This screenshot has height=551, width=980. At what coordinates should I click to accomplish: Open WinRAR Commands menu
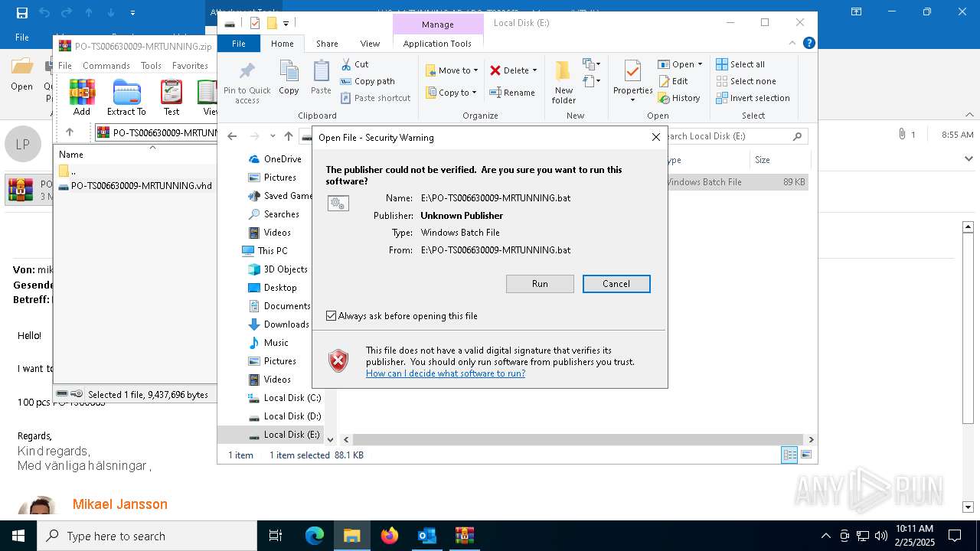106,66
